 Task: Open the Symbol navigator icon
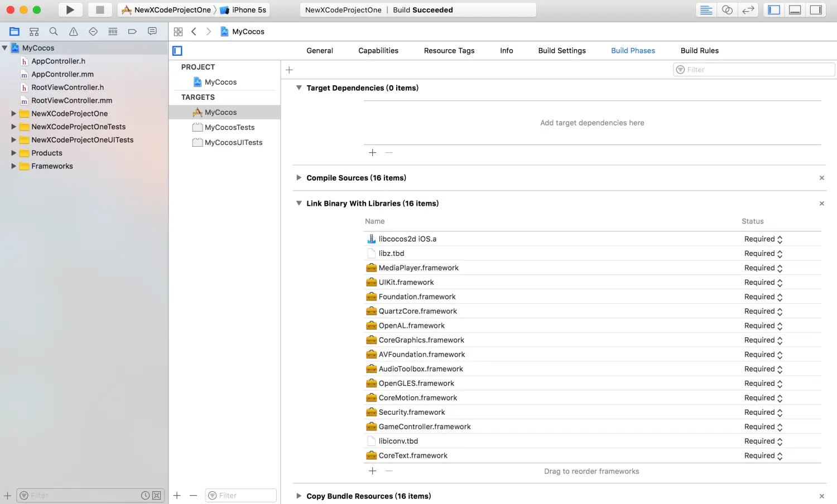coord(34,32)
